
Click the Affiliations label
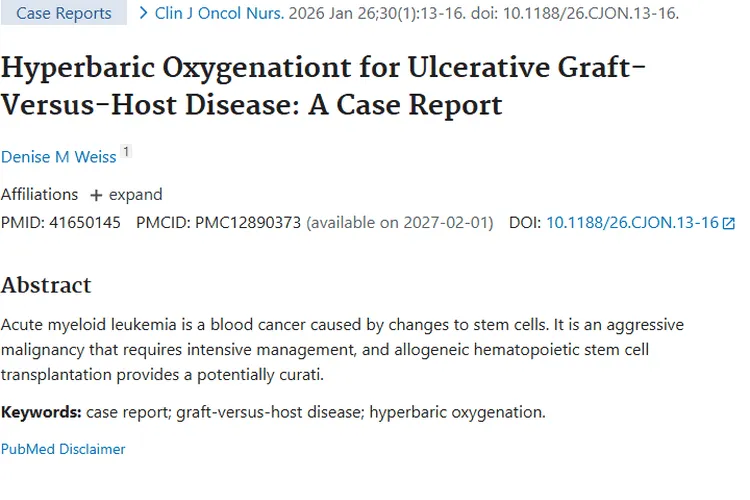(39, 195)
